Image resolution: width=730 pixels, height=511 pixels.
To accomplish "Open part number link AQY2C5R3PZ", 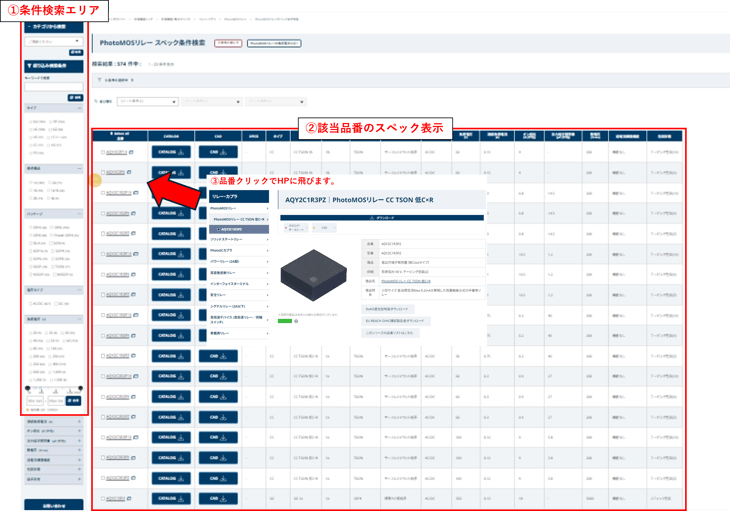I will click(118, 478).
